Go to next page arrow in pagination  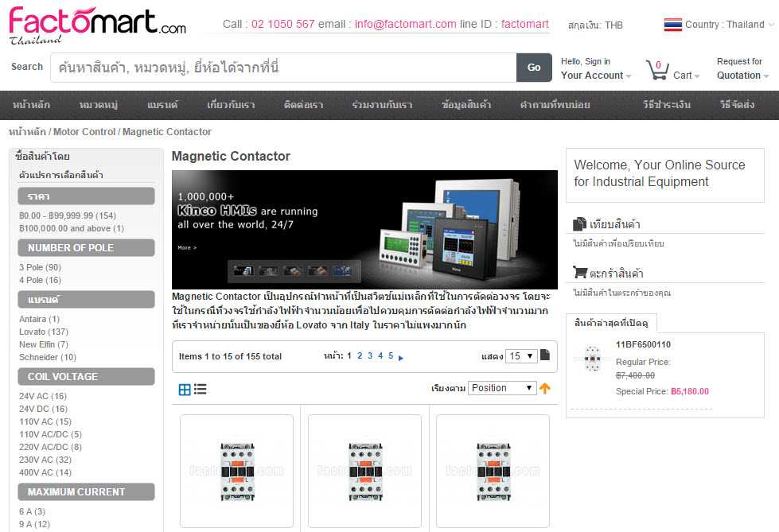coord(401,358)
